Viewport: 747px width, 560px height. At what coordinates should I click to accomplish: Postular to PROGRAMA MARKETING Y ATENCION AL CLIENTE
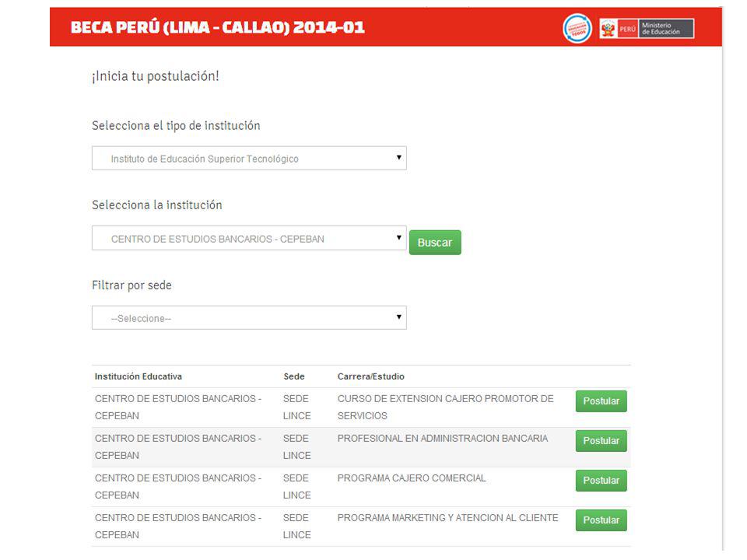(x=601, y=520)
